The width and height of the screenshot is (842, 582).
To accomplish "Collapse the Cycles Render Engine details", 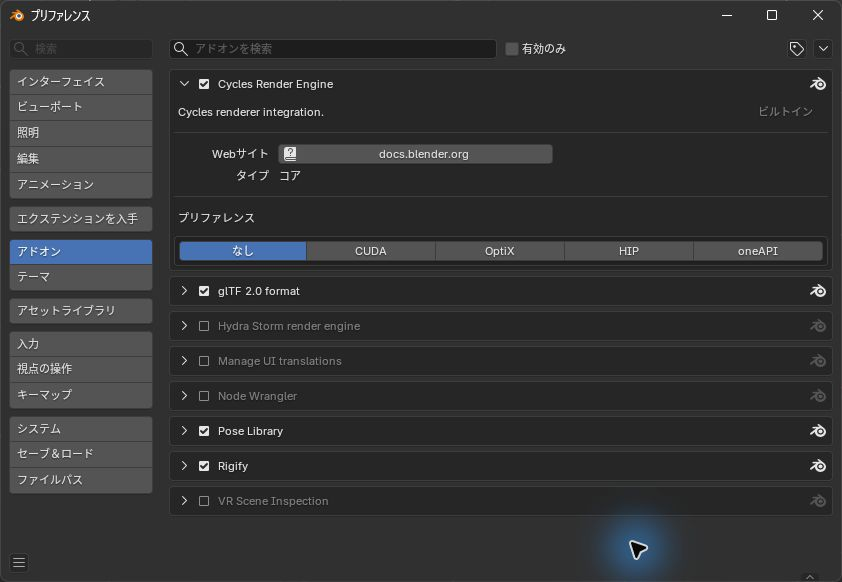I will pos(184,84).
